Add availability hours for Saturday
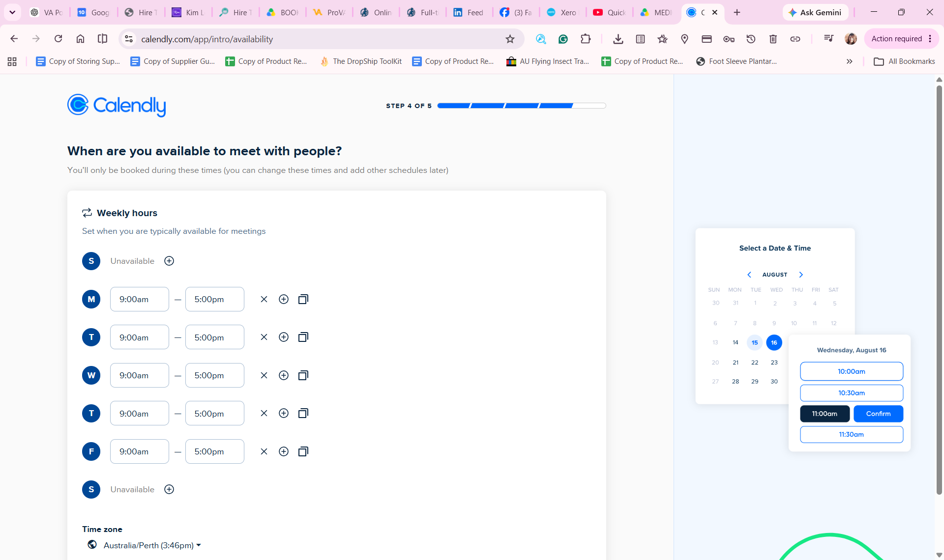This screenshot has width=944, height=560. click(169, 489)
